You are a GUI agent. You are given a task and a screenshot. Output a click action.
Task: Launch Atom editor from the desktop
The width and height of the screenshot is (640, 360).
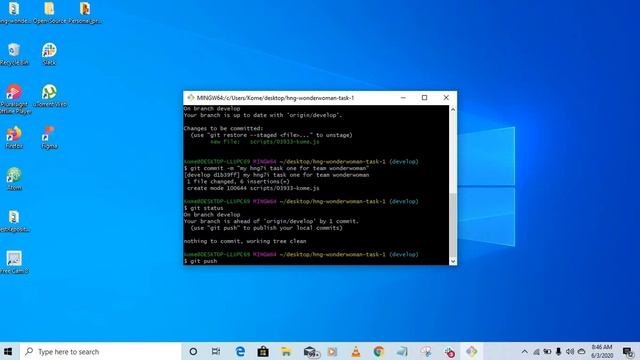coord(14,179)
